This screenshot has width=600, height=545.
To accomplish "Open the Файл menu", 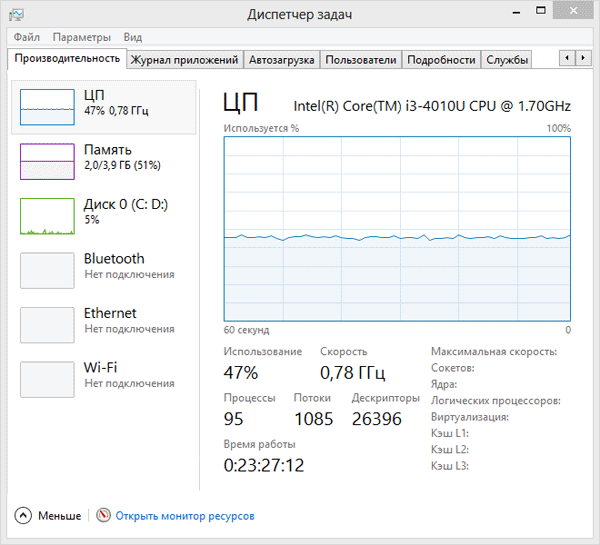I will [27, 37].
